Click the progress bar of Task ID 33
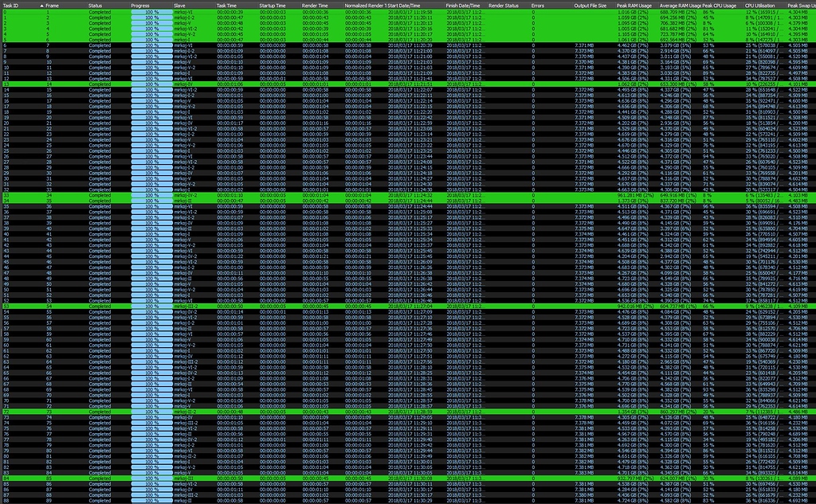816x504 pixels. click(151, 194)
